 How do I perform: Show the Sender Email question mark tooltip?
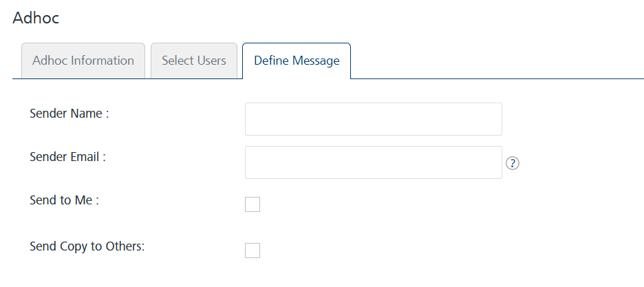512,163
